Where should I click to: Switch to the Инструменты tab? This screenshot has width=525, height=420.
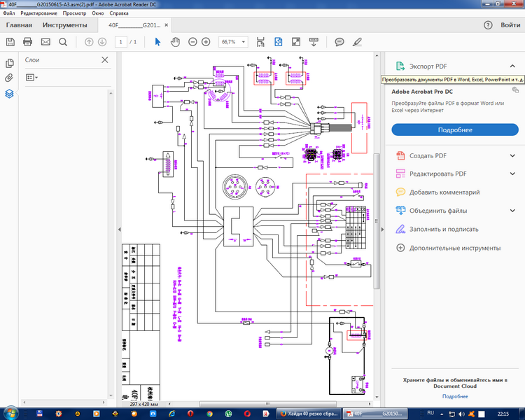coord(66,25)
